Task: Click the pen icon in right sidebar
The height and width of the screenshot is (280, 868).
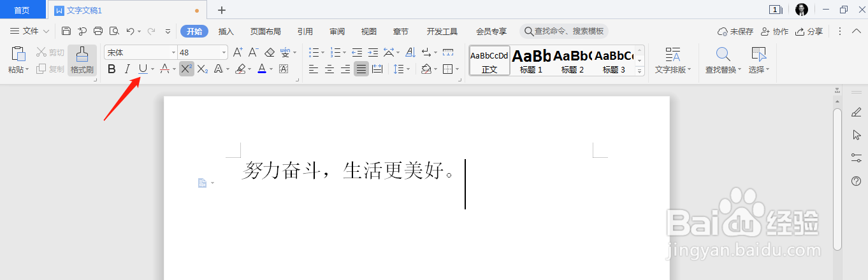Action: (856, 112)
